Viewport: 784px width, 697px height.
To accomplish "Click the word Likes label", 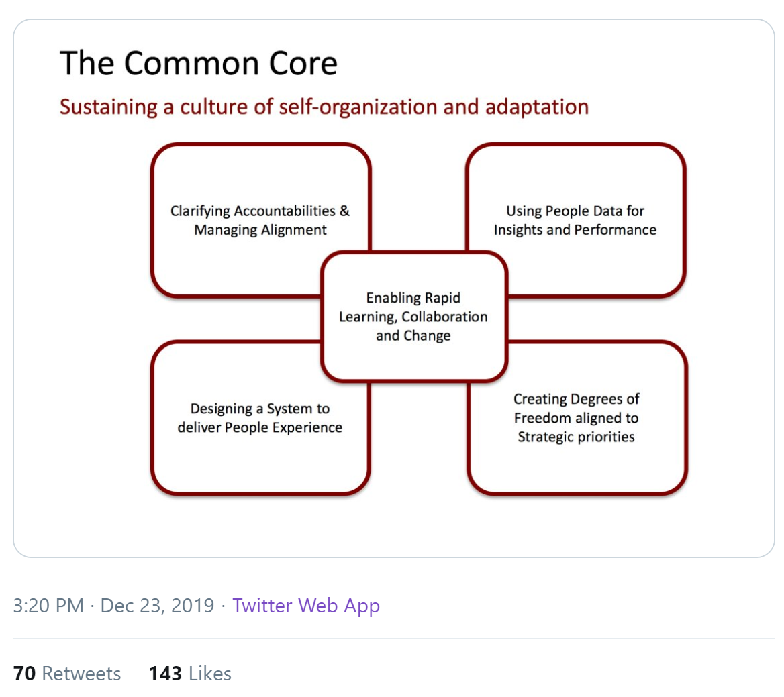I will [x=210, y=673].
